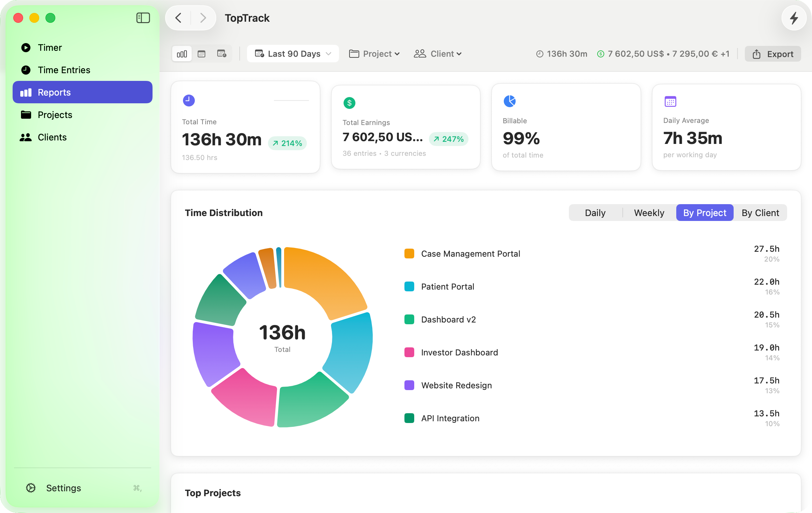812x513 pixels.
Task: Click the Export button
Action: click(773, 54)
